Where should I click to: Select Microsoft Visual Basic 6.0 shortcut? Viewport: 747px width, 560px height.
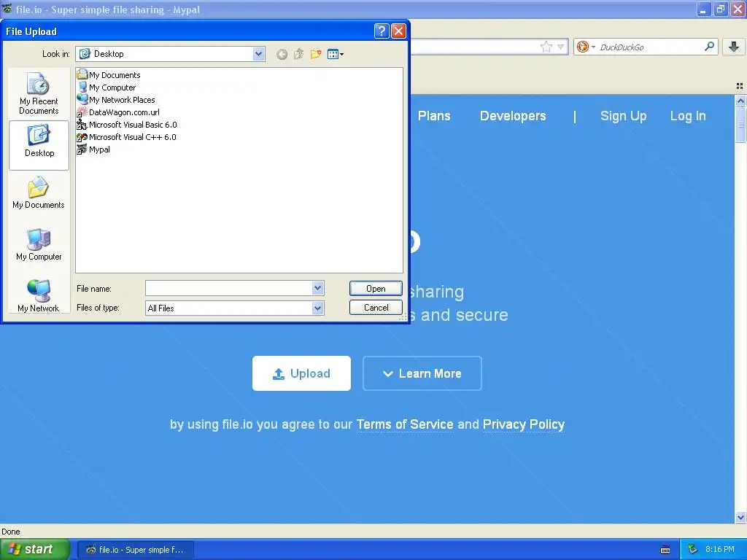(127, 124)
